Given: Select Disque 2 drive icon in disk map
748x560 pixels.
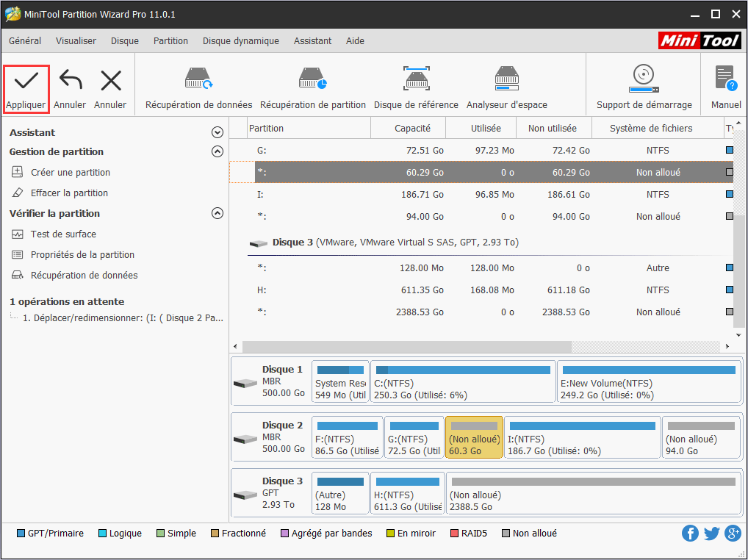Looking at the screenshot, I should [x=245, y=439].
